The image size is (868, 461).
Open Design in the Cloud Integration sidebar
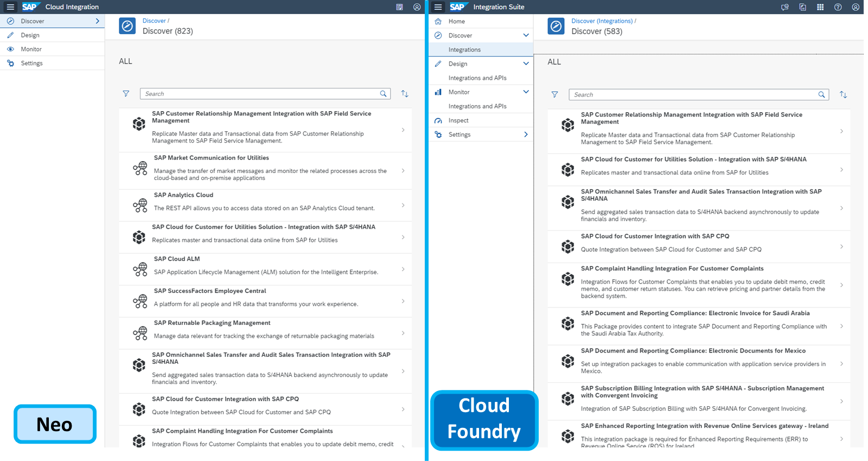coord(52,35)
